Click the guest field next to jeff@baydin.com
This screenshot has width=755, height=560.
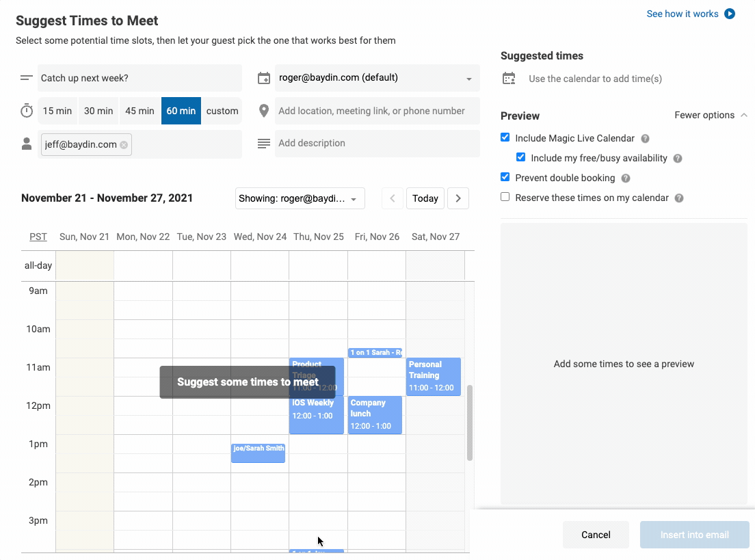click(186, 144)
